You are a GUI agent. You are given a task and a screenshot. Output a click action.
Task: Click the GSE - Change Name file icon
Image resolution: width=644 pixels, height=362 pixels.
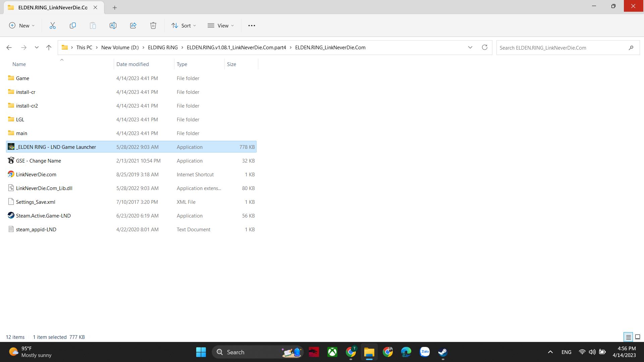click(11, 161)
